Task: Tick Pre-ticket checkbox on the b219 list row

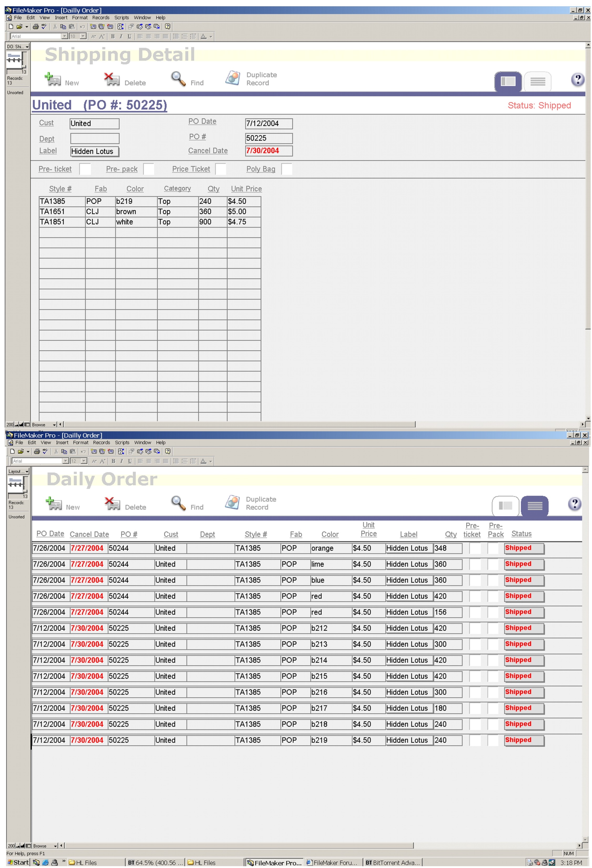Action: 475,740
